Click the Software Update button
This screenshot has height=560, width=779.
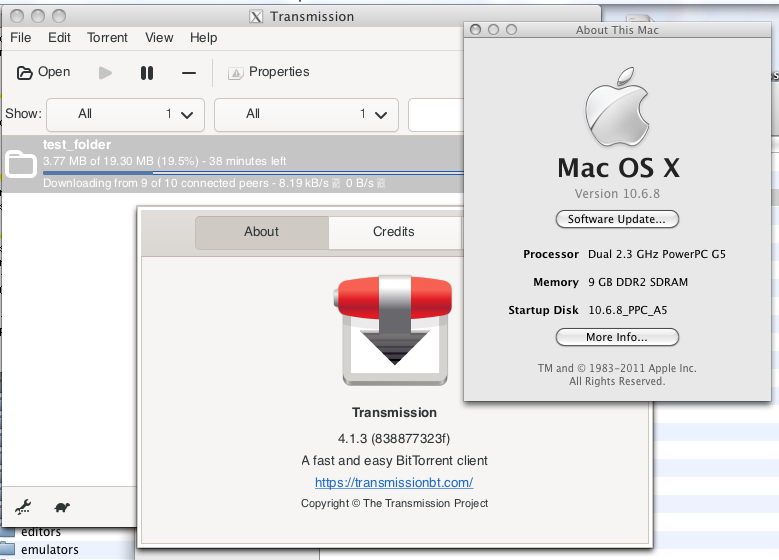pos(617,219)
